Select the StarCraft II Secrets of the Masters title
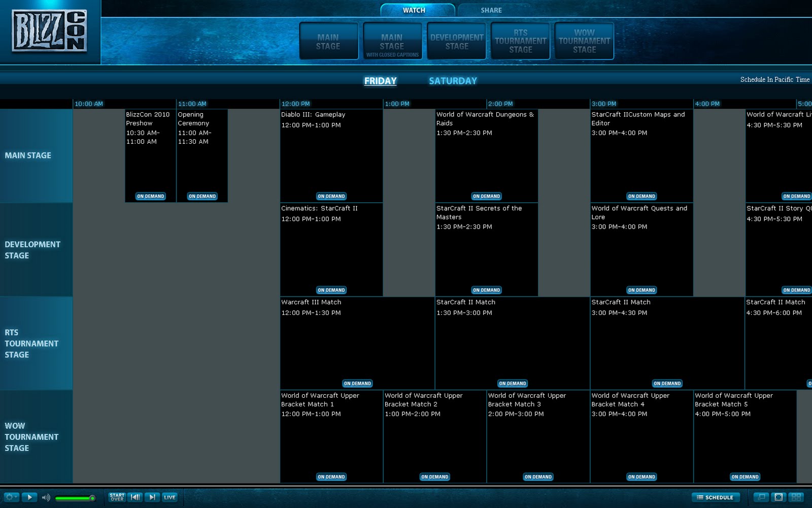This screenshot has width=812, height=508. click(479, 212)
